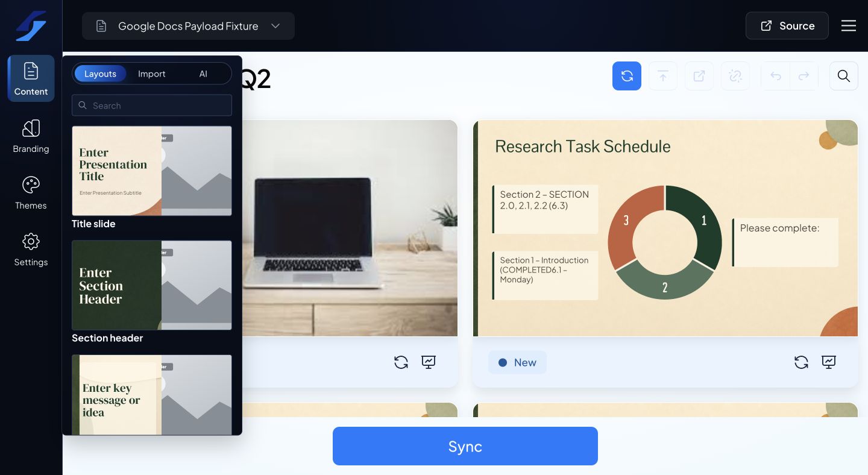
Task: Open the Content sidebar panel
Action: pyautogui.click(x=31, y=78)
